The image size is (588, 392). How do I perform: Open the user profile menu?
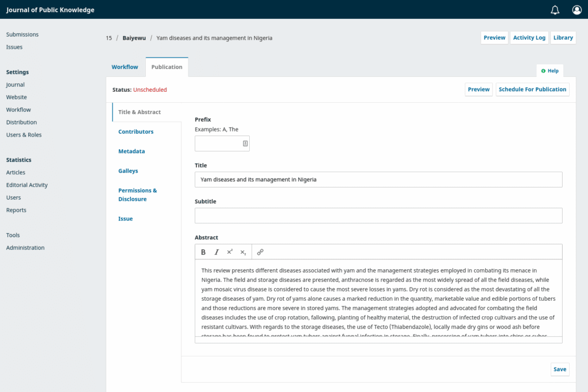(577, 9)
